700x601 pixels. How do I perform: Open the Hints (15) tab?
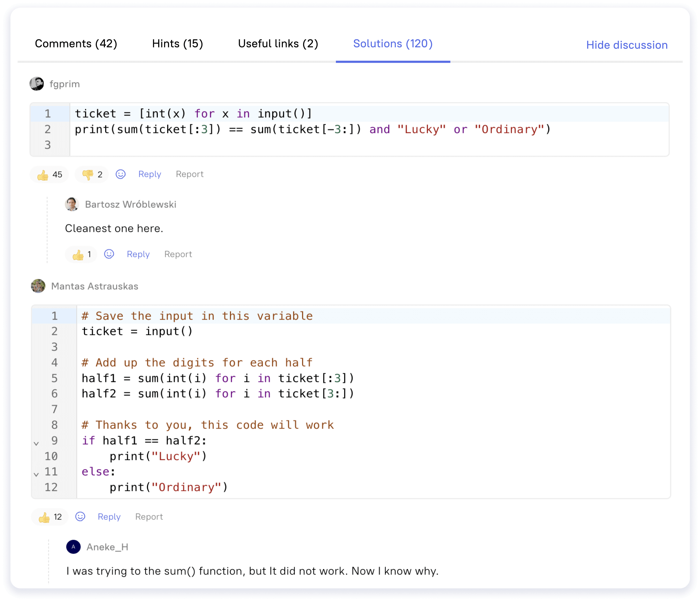(177, 44)
